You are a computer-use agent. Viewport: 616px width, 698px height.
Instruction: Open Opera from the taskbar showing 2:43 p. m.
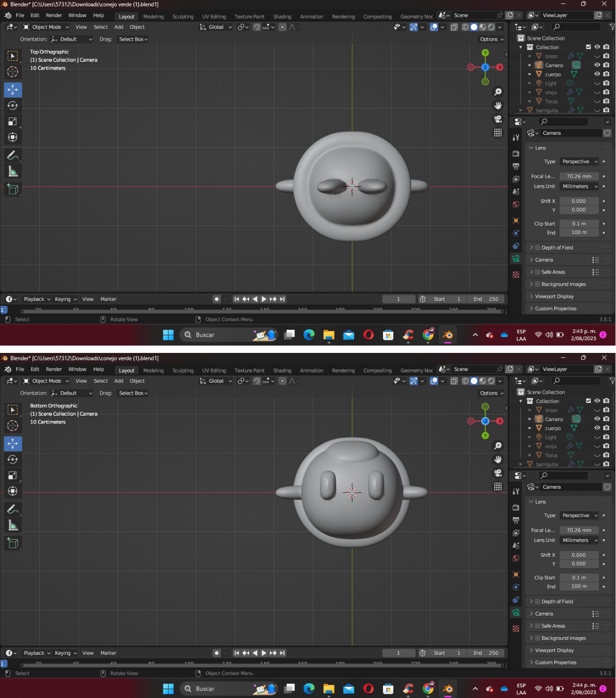pyautogui.click(x=368, y=335)
